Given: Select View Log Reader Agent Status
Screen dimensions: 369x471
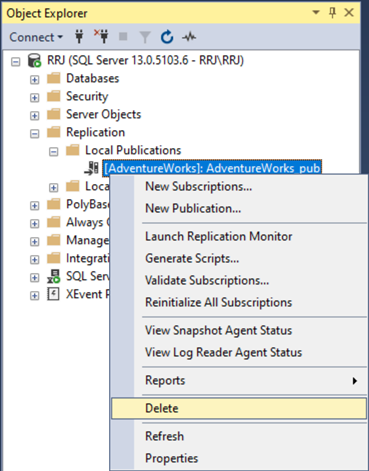Looking at the screenshot, I should [x=239, y=352].
